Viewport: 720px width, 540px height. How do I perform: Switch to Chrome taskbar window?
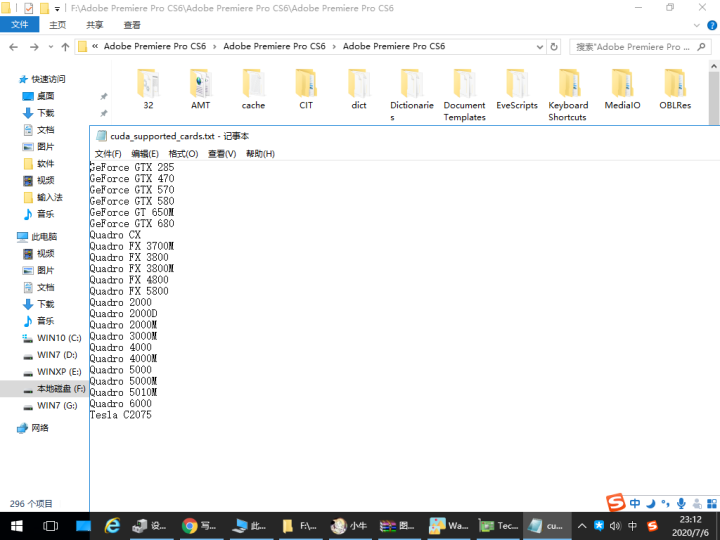(199, 526)
